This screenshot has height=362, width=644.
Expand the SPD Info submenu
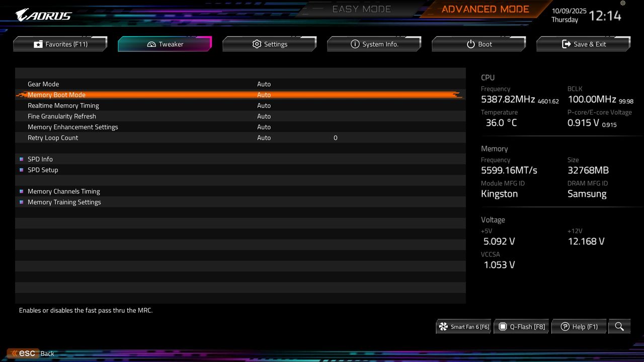pyautogui.click(x=40, y=159)
